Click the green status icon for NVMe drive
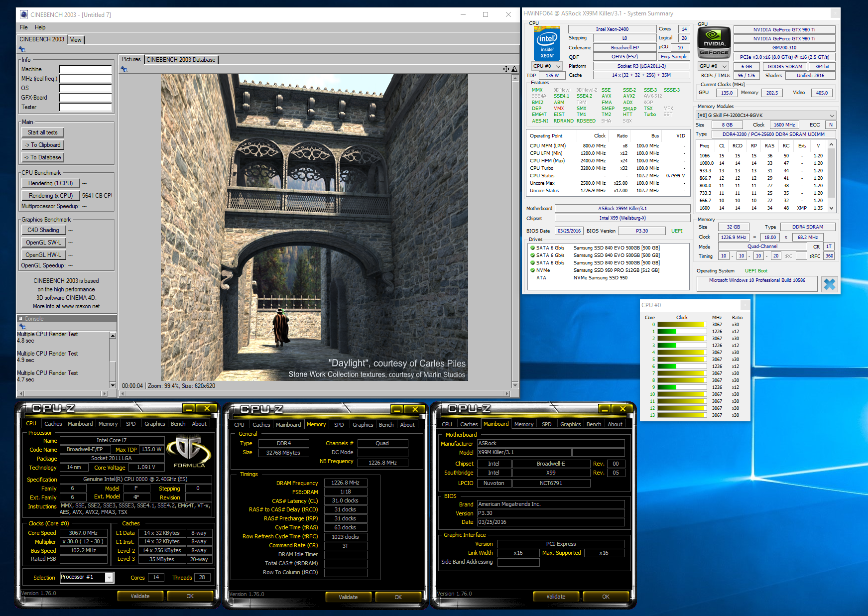Image resolution: width=868 pixels, height=616 pixels. (x=532, y=270)
